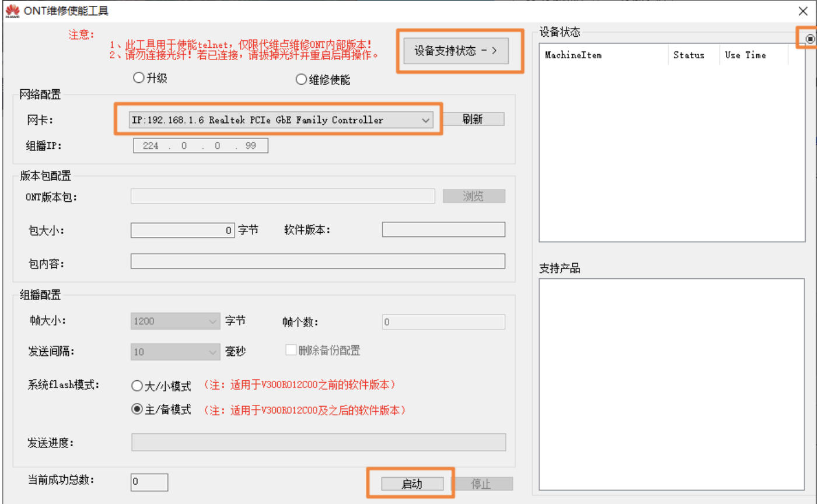
Task: Click the 网络配置 group label
Action: [x=40, y=94]
